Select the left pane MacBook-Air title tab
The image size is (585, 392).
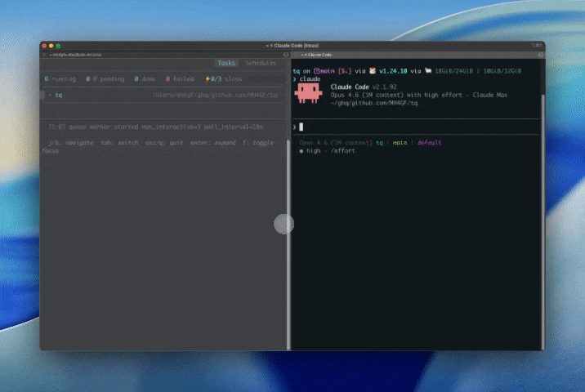pos(75,55)
